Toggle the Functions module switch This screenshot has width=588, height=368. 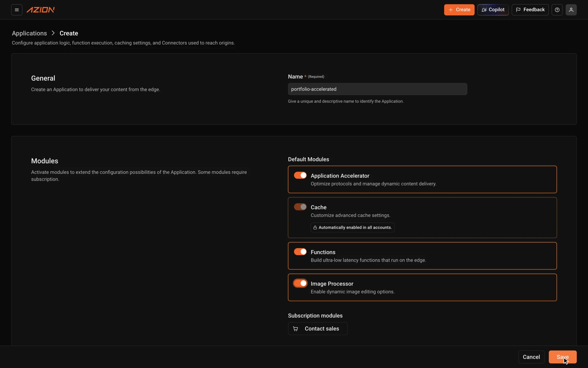[x=300, y=252]
